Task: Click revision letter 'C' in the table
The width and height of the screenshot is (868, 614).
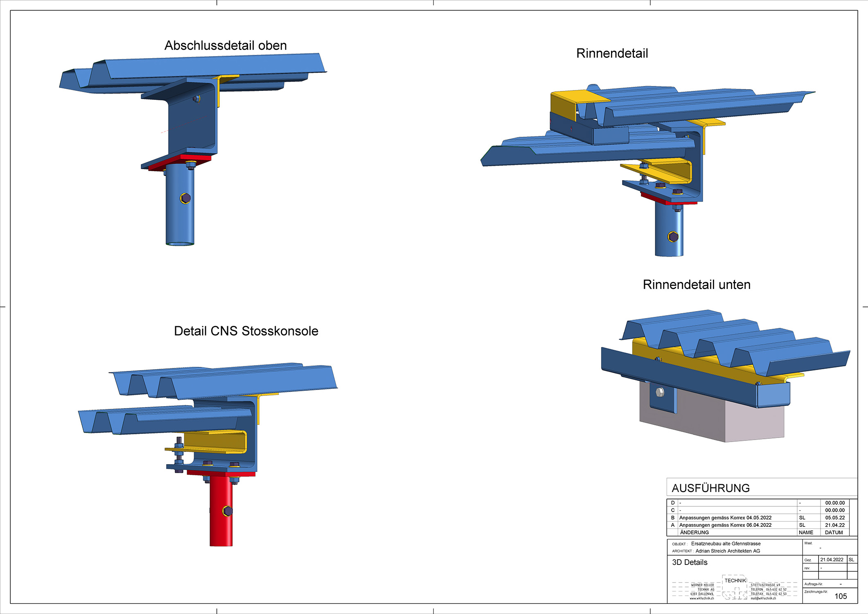Action: (x=673, y=510)
